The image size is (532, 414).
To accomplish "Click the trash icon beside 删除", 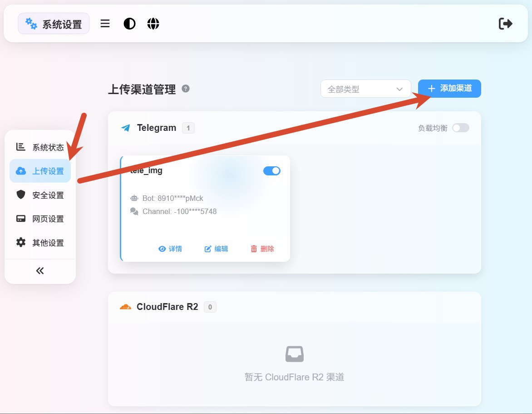I will (254, 249).
